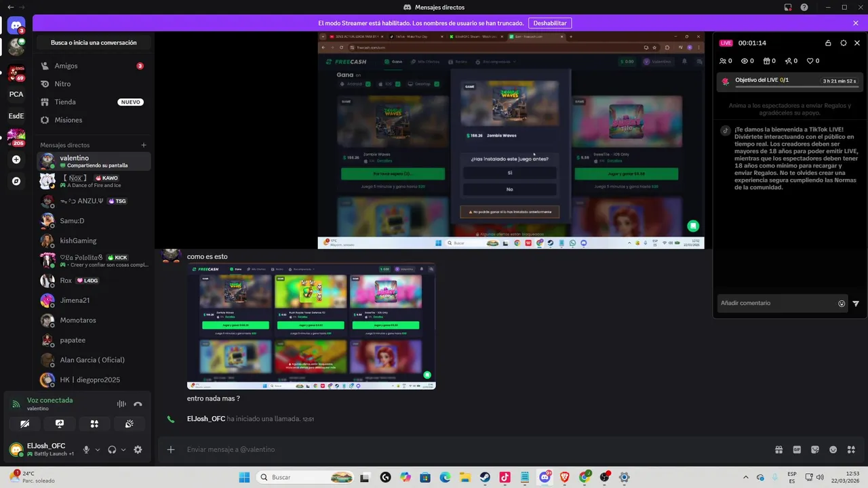The height and width of the screenshot is (488, 868).
Task: Open chat with Alan Garcia ( Oficial)
Action: point(94,360)
